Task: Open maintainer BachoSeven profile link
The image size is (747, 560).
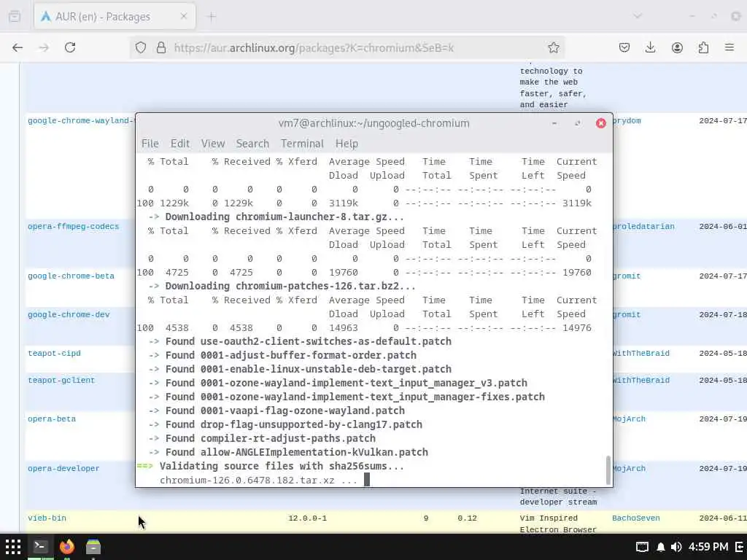Action: 636,518
